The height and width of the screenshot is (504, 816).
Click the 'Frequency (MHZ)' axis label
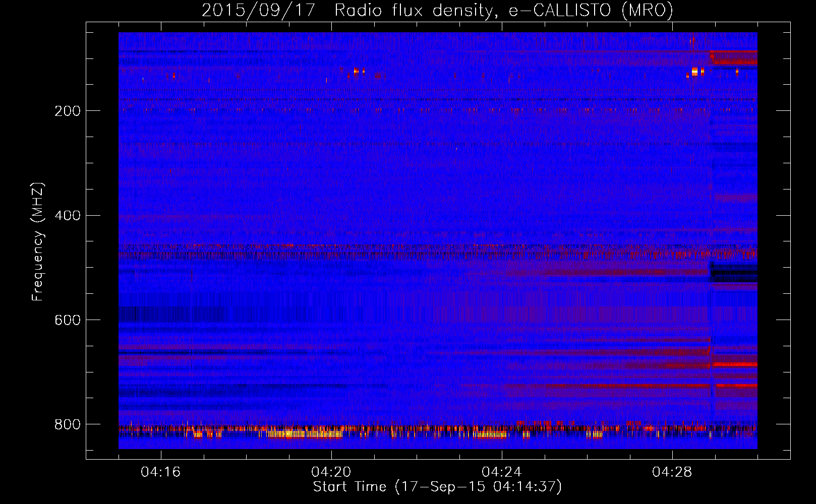coord(38,242)
